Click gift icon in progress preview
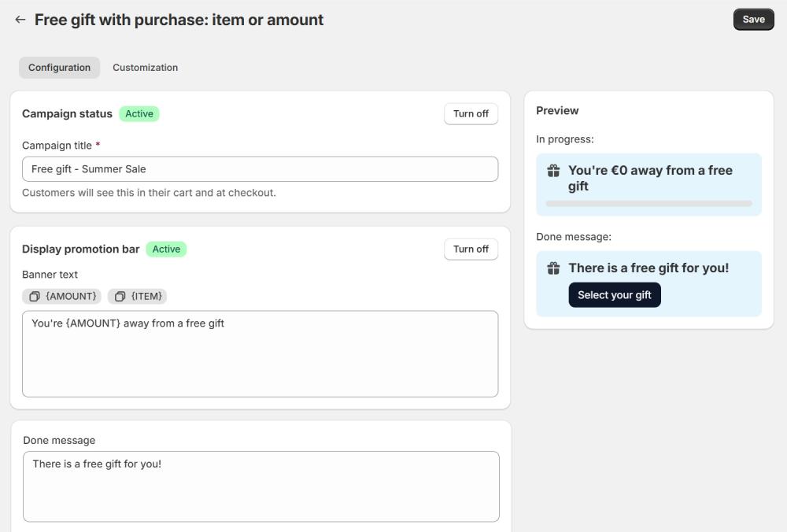Image resolution: width=787 pixels, height=532 pixels. point(553,171)
